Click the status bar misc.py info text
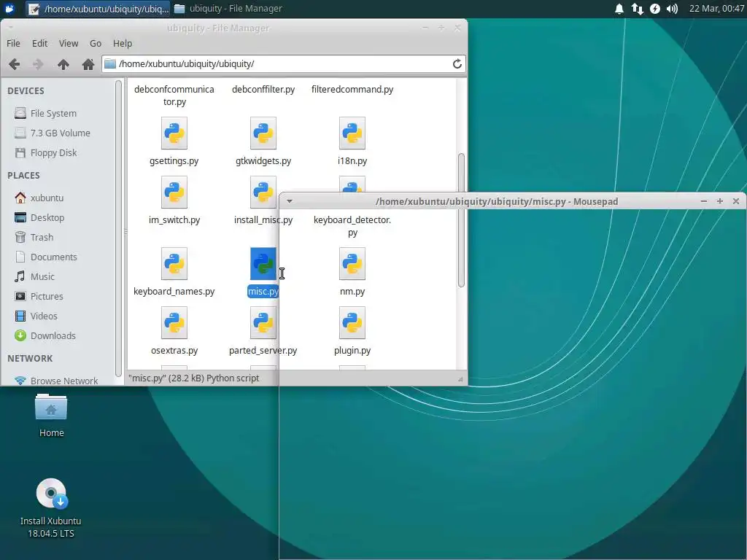 point(193,378)
